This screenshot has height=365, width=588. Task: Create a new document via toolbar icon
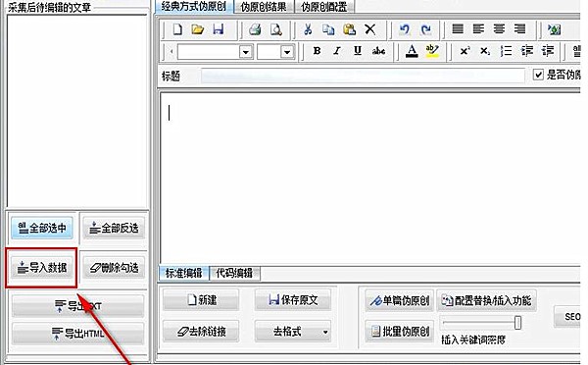pyautogui.click(x=177, y=29)
